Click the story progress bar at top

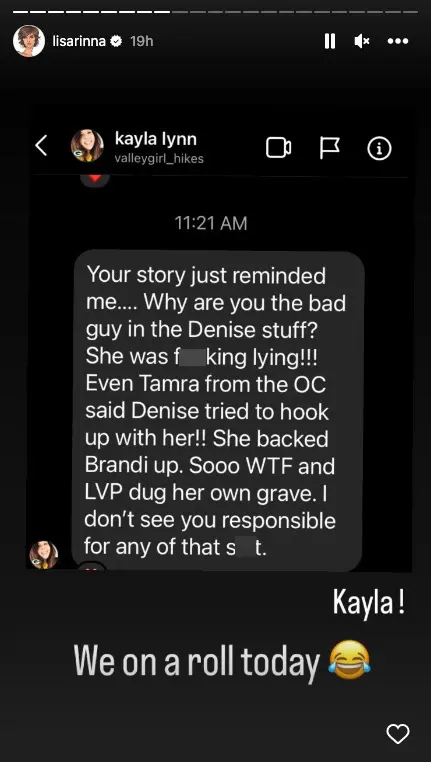pyautogui.click(x=215, y=12)
